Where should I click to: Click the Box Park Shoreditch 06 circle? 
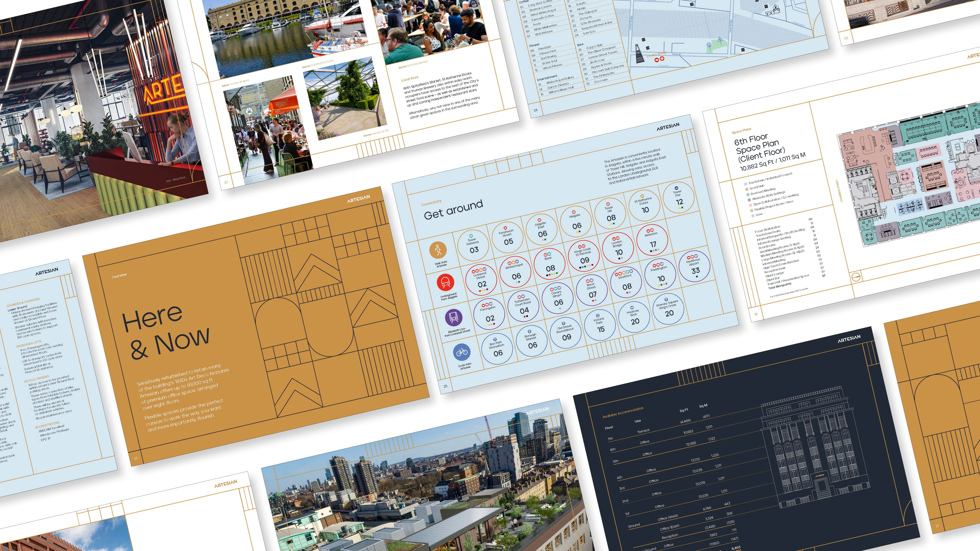point(497,349)
